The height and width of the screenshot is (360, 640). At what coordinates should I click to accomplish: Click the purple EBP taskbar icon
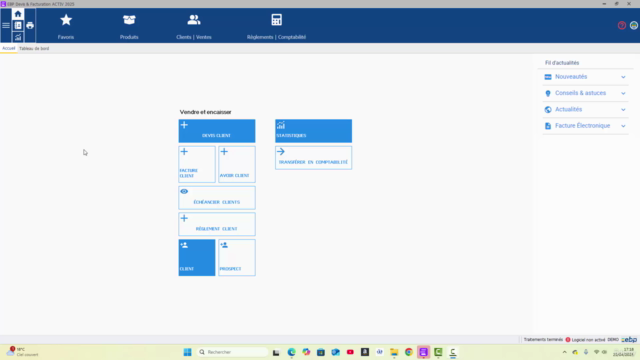click(x=423, y=352)
